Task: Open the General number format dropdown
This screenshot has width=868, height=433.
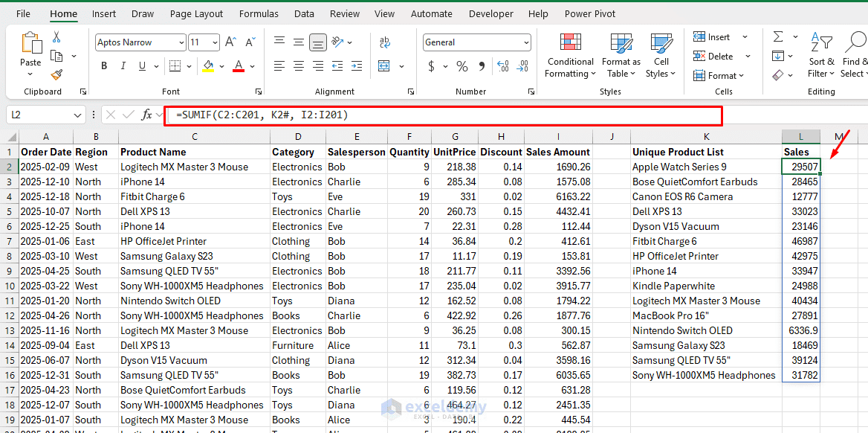Action: click(x=525, y=42)
